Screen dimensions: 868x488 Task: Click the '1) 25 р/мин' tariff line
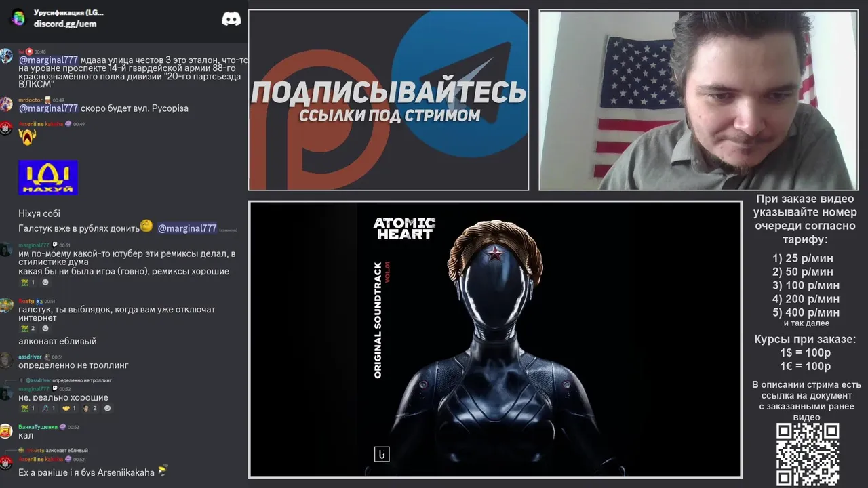click(803, 258)
